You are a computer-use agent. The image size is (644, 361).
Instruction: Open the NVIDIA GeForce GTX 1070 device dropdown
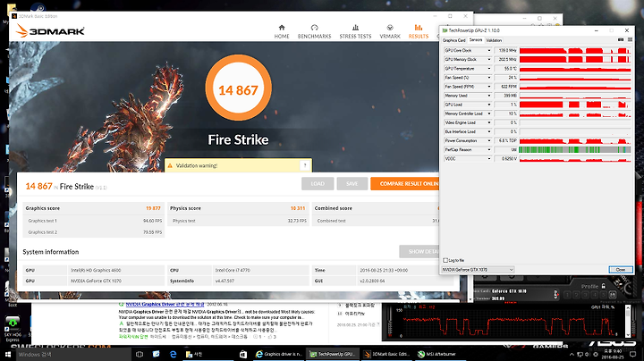pyautogui.click(x=478, y=270)
